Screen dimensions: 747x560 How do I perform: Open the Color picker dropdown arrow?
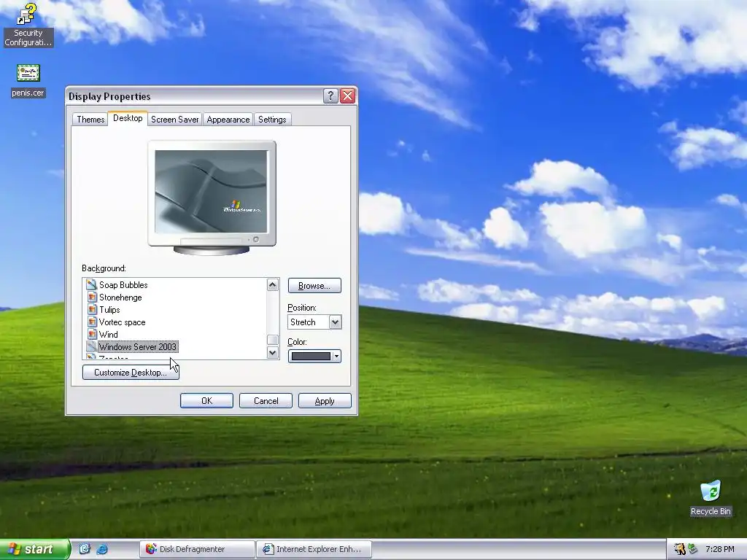pos(336,356)
